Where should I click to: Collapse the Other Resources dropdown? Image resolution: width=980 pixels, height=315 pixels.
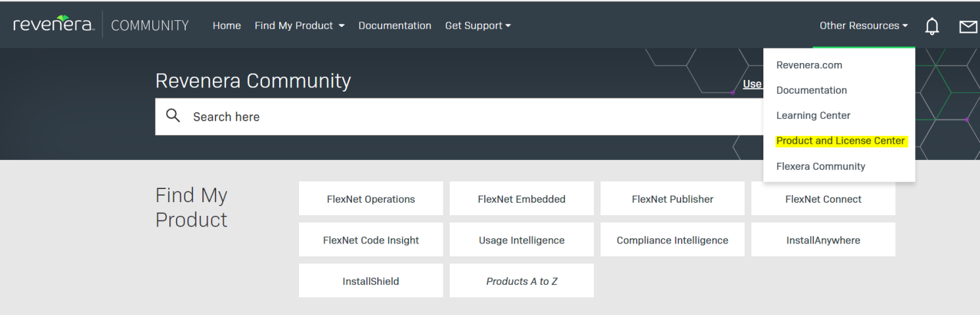[x=864, y=26]
